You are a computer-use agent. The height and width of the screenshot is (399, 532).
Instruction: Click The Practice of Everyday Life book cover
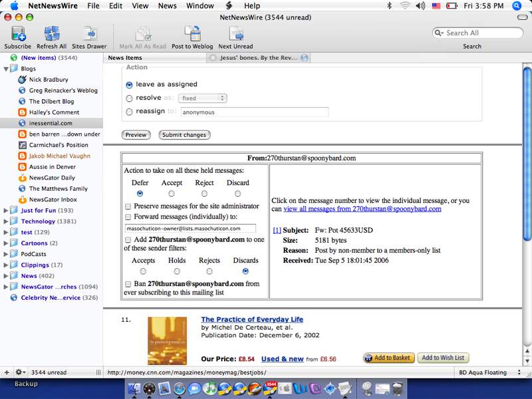click(x=168, y=340)
